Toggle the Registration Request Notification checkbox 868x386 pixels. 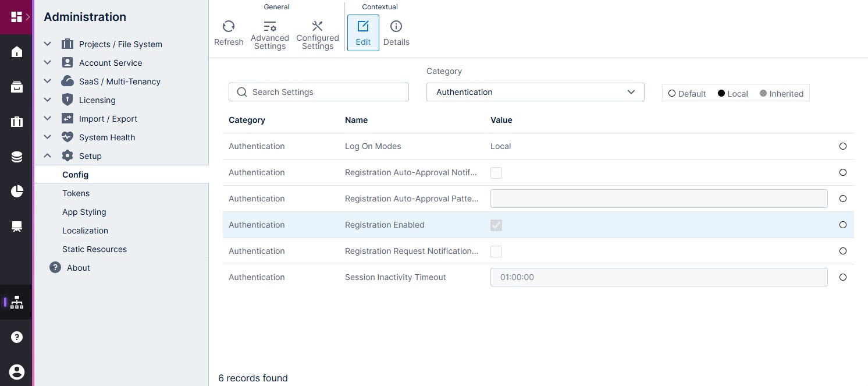[x=496, y=251]
